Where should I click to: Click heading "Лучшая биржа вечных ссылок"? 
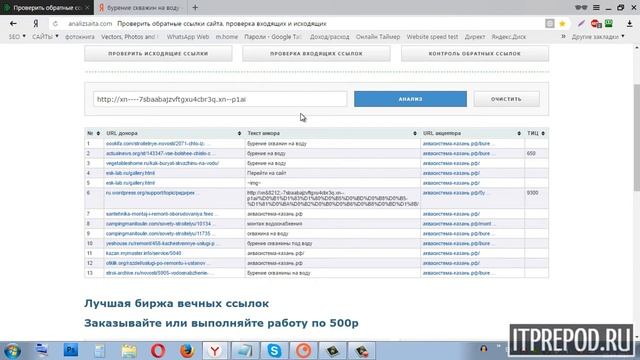click(176, 304)
